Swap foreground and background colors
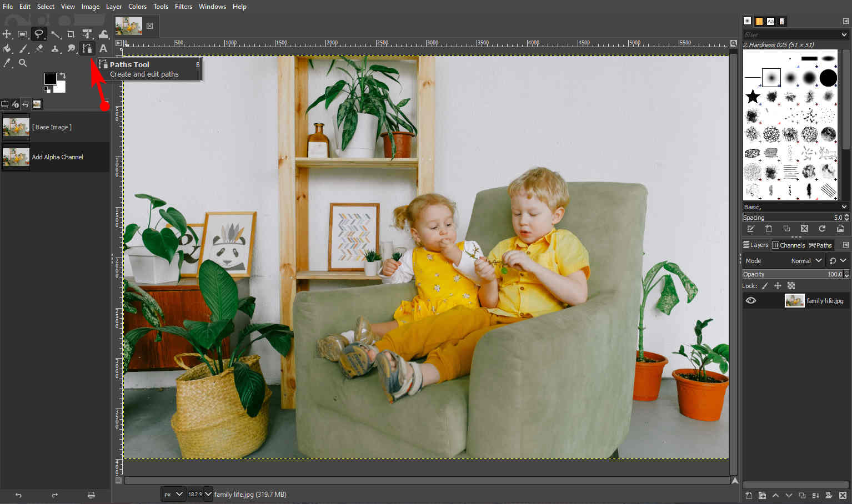 coord(63,75)
